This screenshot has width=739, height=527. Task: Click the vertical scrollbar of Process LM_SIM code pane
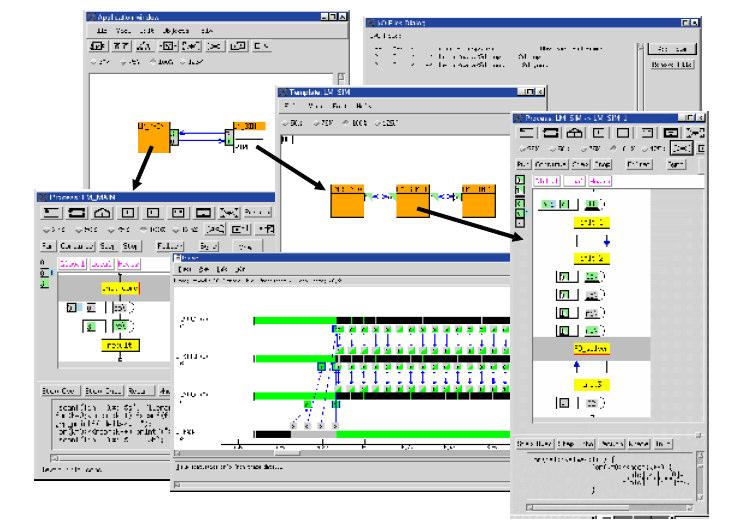(x=699, y=477)
